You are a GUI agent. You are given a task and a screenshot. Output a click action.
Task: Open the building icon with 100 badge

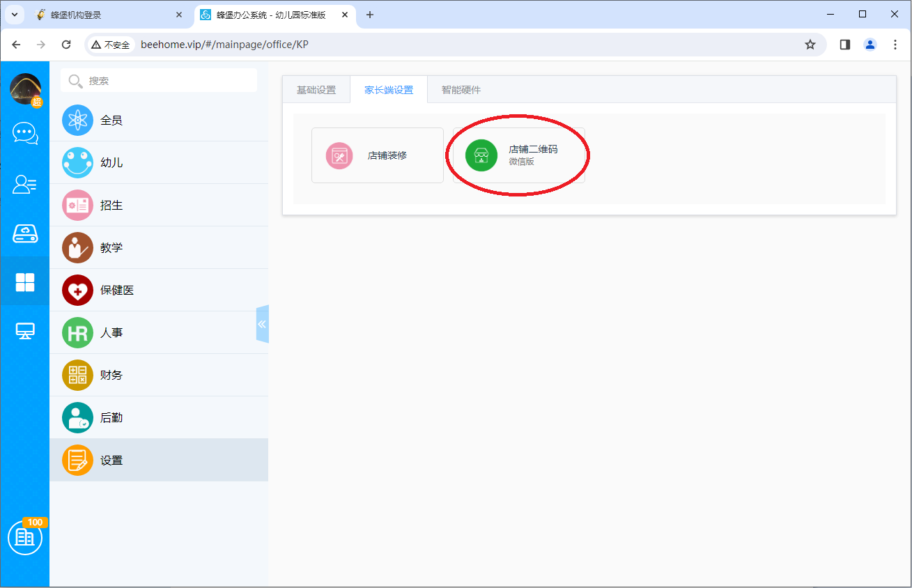click(25, 537)
